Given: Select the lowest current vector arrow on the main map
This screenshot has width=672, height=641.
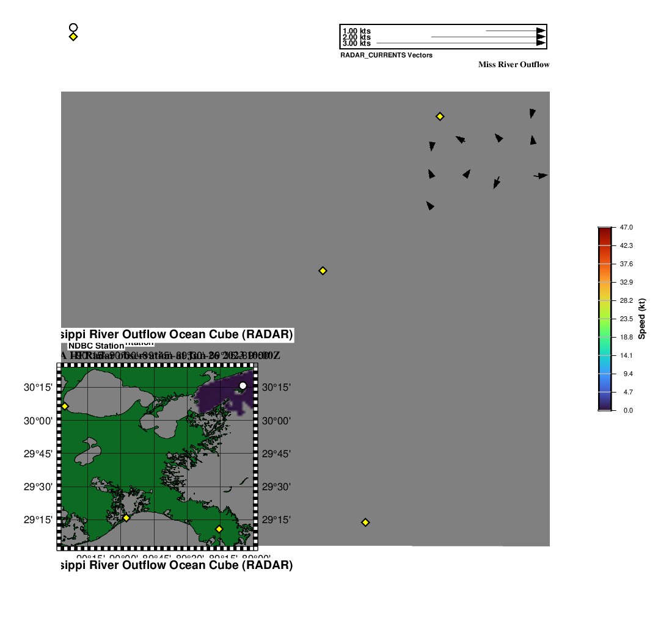Looking at the screenshot, I should click(430, 206).
